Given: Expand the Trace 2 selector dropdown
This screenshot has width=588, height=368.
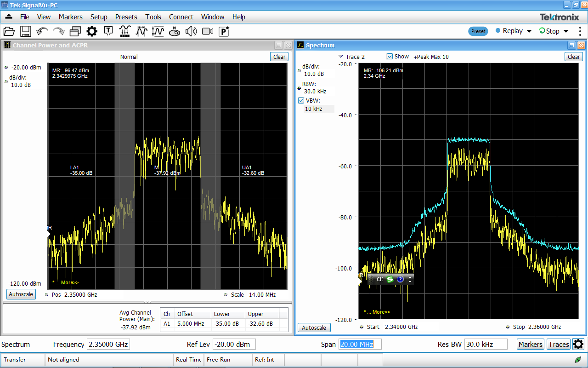Looking at the screenshot, I should (340, 57).
